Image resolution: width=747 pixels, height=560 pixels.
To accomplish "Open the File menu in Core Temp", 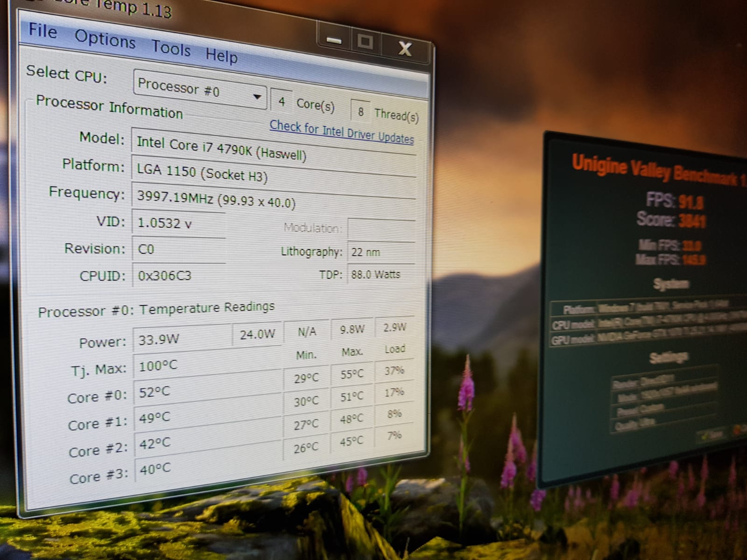I will coord(42,31).
